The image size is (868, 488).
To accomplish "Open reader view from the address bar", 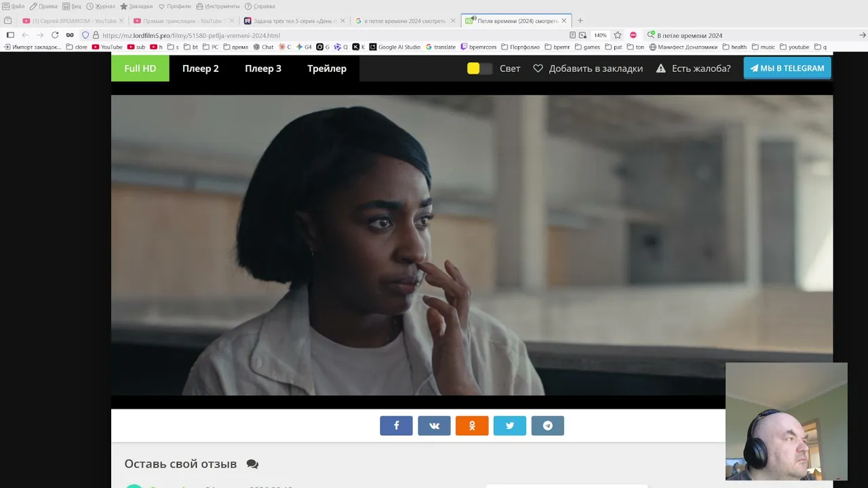I will (573, 35).
